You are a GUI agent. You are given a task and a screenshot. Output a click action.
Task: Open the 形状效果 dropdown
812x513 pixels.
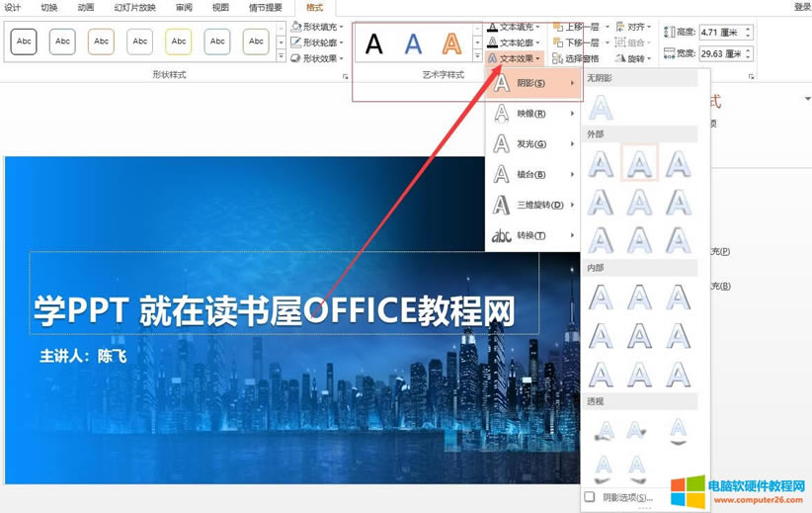click(317, 58)
